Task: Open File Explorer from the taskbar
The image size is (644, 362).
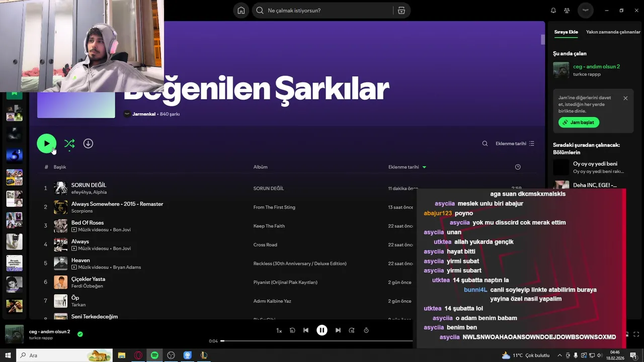Action: 122,355
